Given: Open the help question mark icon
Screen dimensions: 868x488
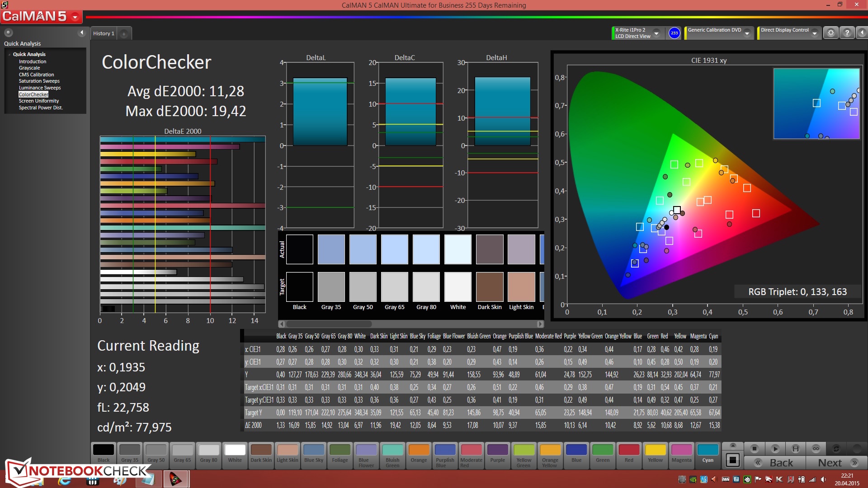Looking at the screenshot, I should 847,33.
